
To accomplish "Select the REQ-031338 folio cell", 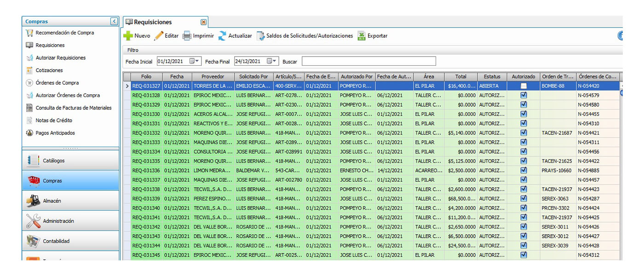I will (x=146, y=189).
